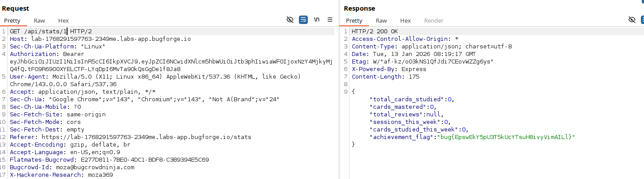This screenshot has height=179, width=644.
Task: Select the Pretty tab in the Request panel
Action: point(12,20)
